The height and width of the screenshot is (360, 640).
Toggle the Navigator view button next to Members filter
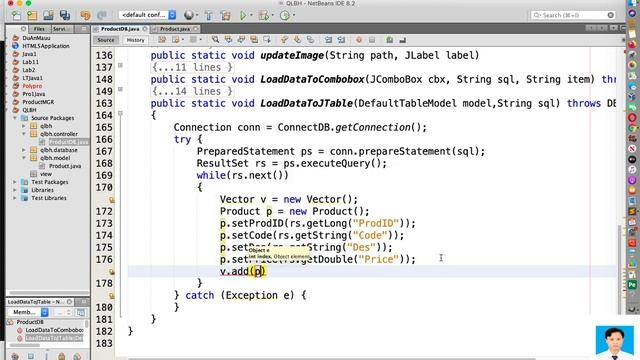point(81,313)
